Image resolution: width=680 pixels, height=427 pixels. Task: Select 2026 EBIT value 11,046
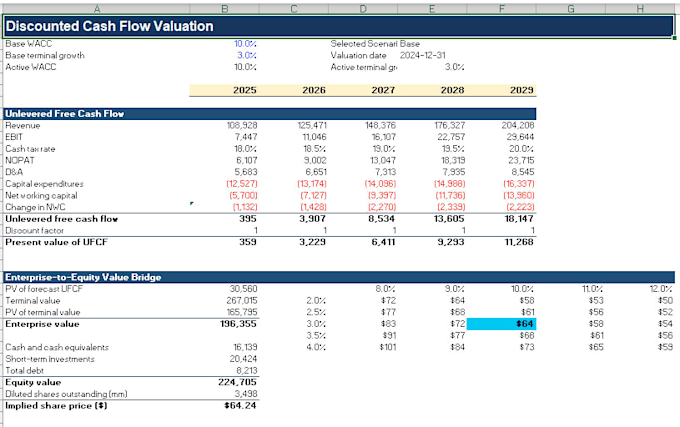tap(314, 137)
